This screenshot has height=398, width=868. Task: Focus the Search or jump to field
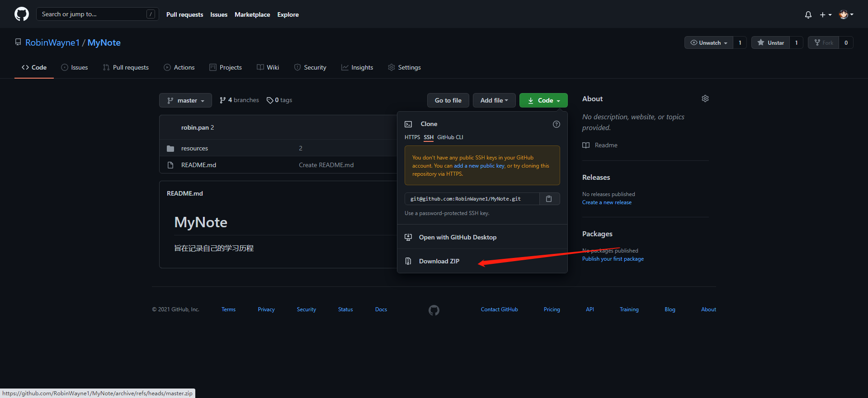click(x=98, y=14)
